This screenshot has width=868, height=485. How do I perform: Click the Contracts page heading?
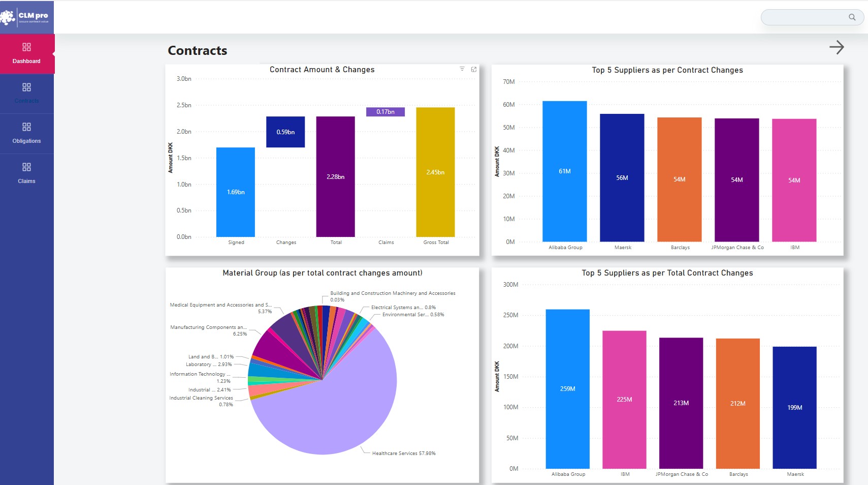[198, 51]
